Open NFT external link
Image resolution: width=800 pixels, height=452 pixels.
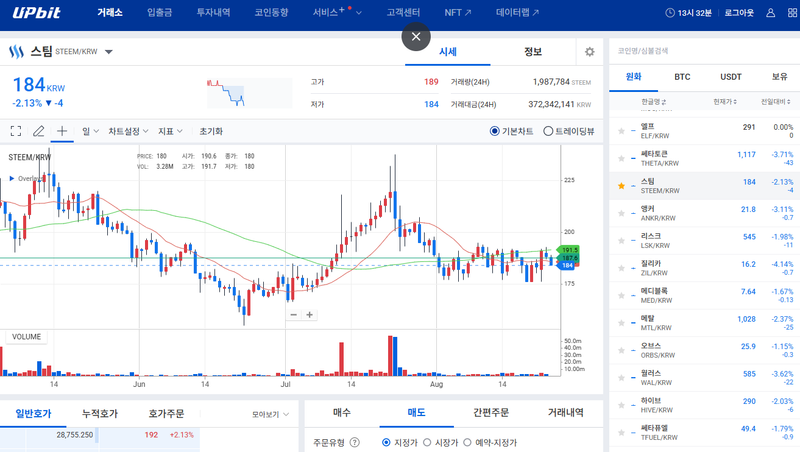click(x=458, y=12)
